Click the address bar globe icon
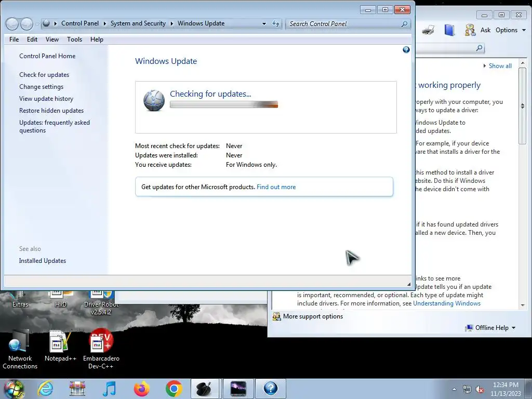Image resolution: width=532 pixels, height=399 pixels. click(x=46, y=23)
